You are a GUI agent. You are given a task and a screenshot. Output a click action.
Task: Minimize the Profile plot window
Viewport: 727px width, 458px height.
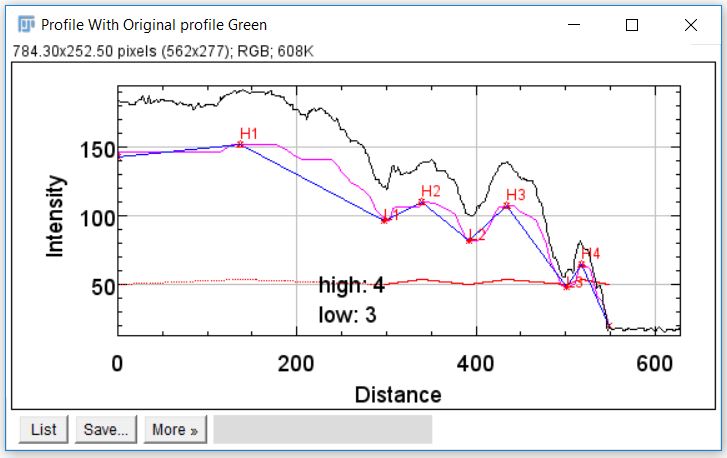click(x=574, y=25)
